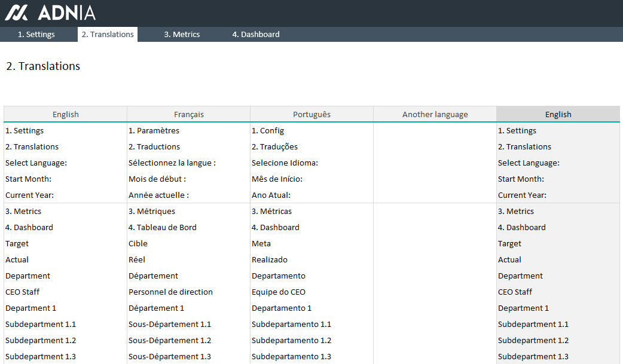Select the "Realizado" cell
This screenshot has width=623, height=364.
270,259
